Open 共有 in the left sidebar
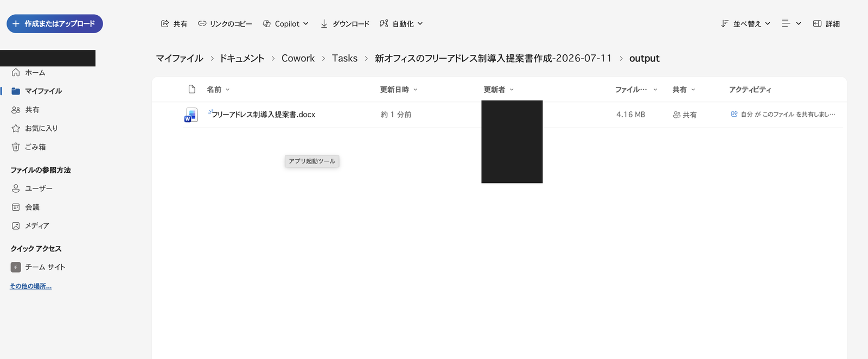868x359 pixels. 32,110
